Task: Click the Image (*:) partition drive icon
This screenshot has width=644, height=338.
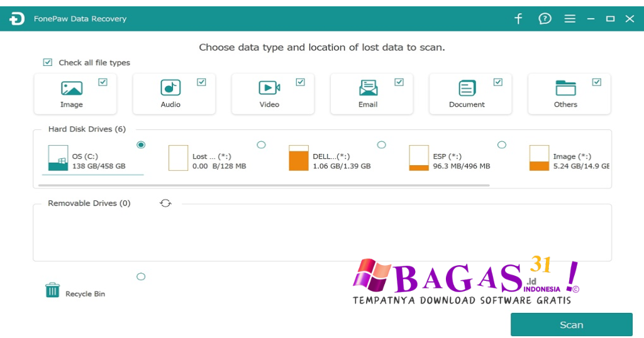Action: 539,158
